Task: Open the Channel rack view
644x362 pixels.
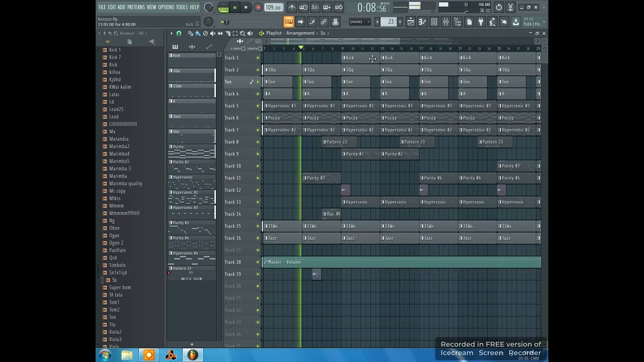Action: pyautogui.click(x=434, y=22)
